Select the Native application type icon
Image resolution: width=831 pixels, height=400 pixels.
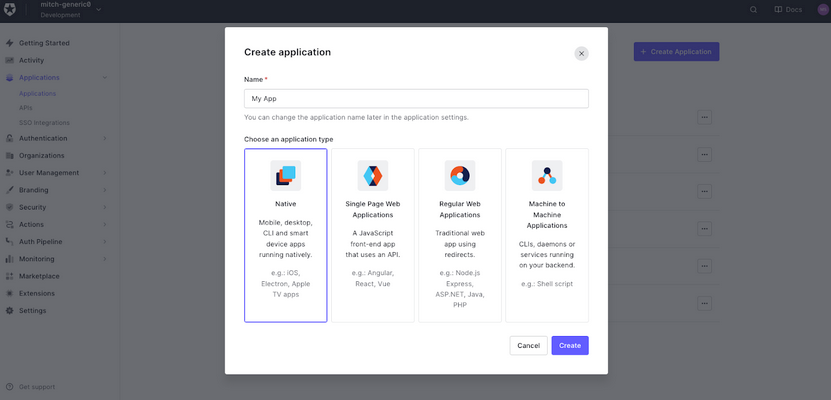(285, 176)
